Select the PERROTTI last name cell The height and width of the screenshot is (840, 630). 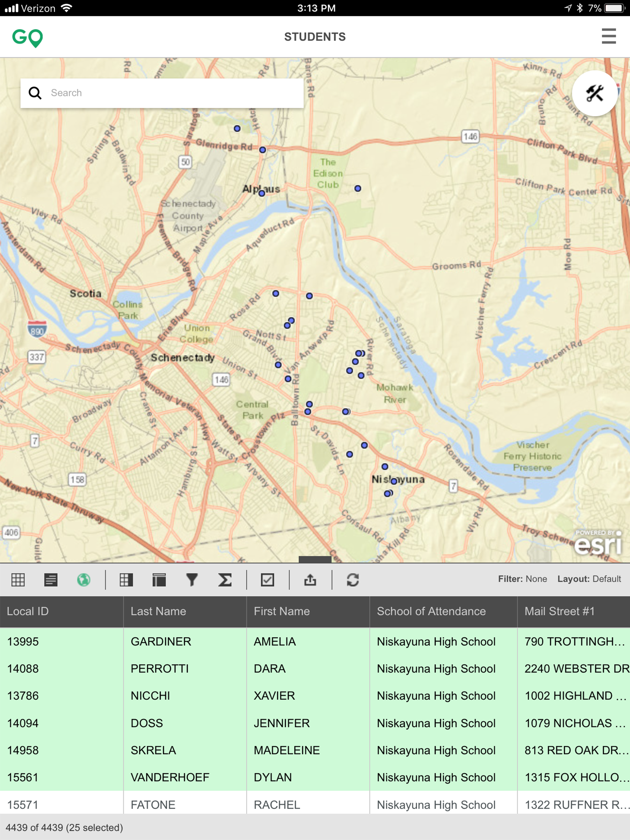tap(185, 669)
